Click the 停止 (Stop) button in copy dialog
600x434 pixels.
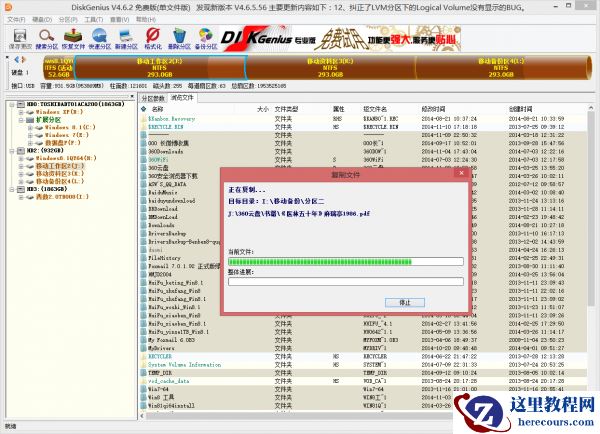point(405,302)
